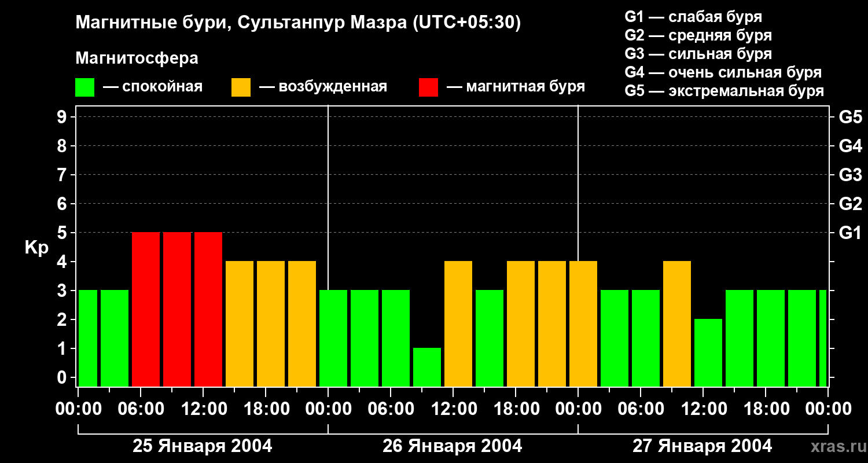Select the red "магнитная буря" legend swatch
This screenshot has width=868, height=463.
(x=429, y=87)
